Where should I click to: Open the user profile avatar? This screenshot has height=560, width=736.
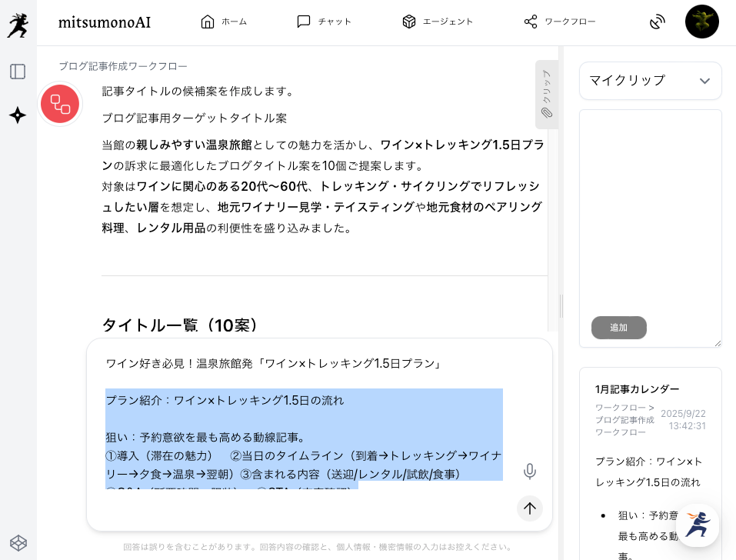(x=701, y=22)
